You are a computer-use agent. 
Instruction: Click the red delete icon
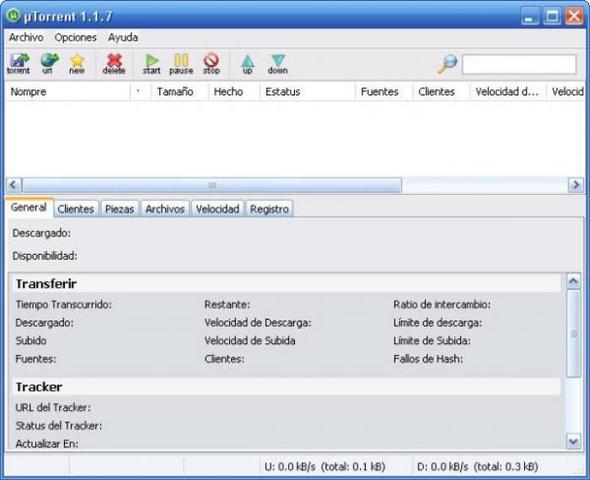click(114, 64)
